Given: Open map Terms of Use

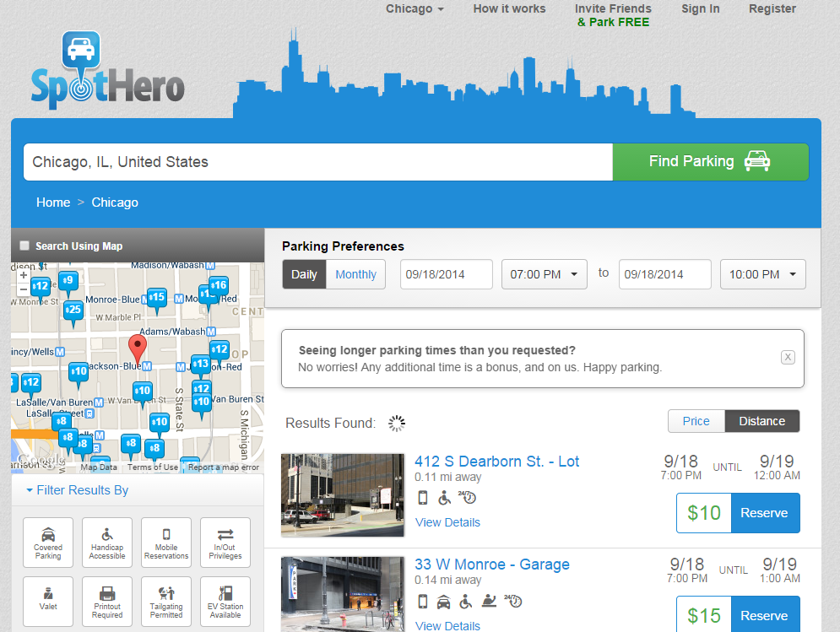Looking at the screenshot, I should pos(153,467).
